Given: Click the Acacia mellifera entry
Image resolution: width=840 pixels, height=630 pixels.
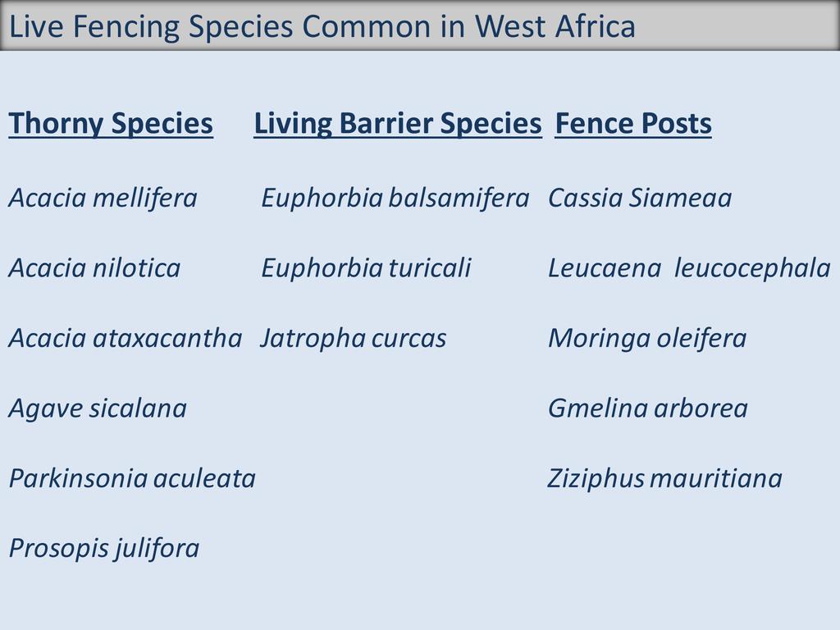Looking at the screenshot, I should pos(103,198).
